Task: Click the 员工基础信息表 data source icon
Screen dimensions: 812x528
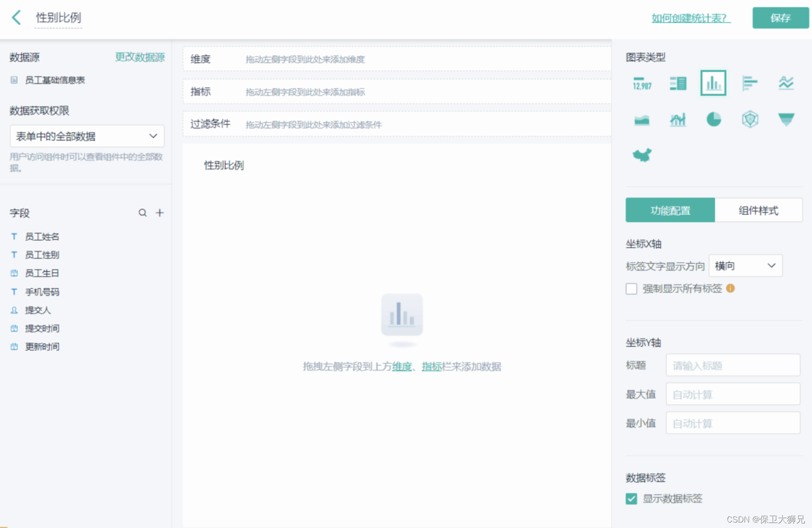Action: 14,80
